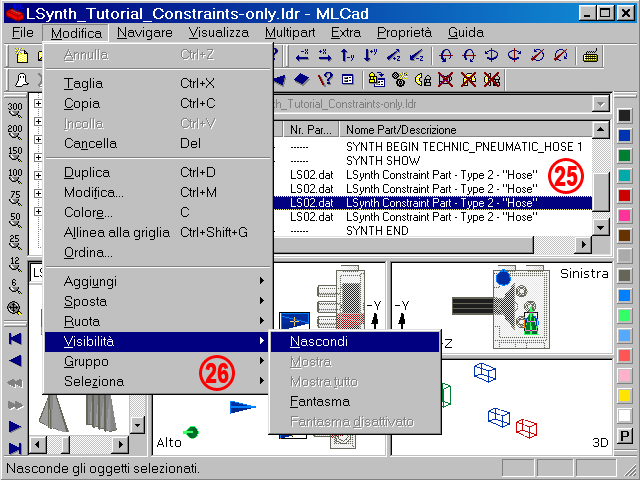Open the Aggiungi submenu

157,281
